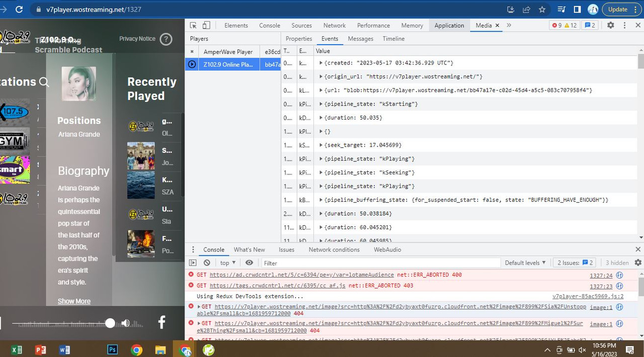Viewport: 644px width, 357px height.
Task: Switch to the What's New drawer tab
Action: [249, 249]
